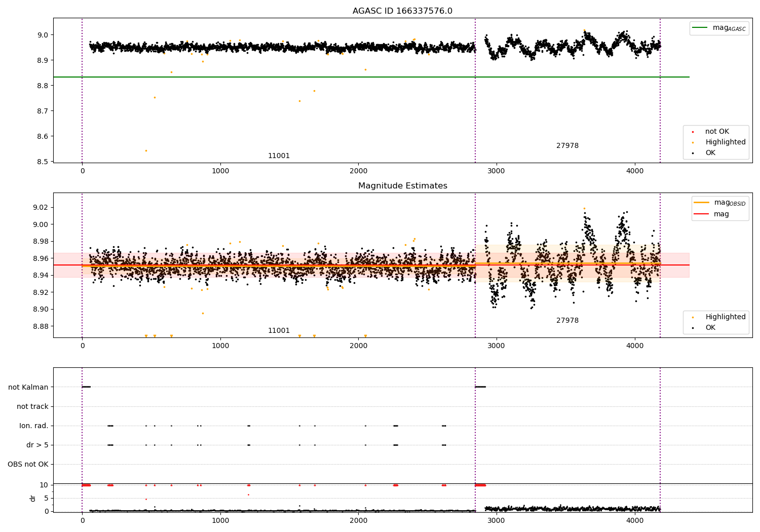Click the '4000' x tick under bottom plot
The width and height of the screenshot is (760, 532).
635,520
